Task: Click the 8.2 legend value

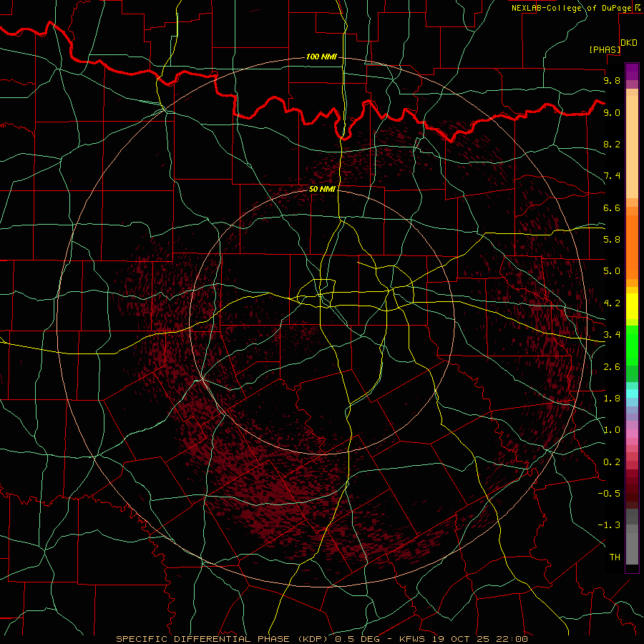Action: (x=612, y=144)
